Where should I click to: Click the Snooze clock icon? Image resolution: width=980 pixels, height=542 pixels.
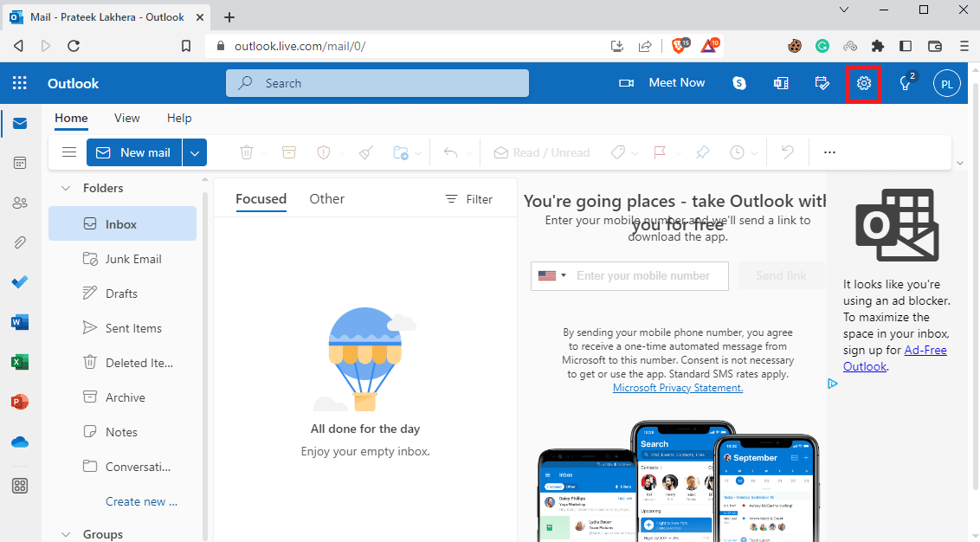tap(738, 152)
